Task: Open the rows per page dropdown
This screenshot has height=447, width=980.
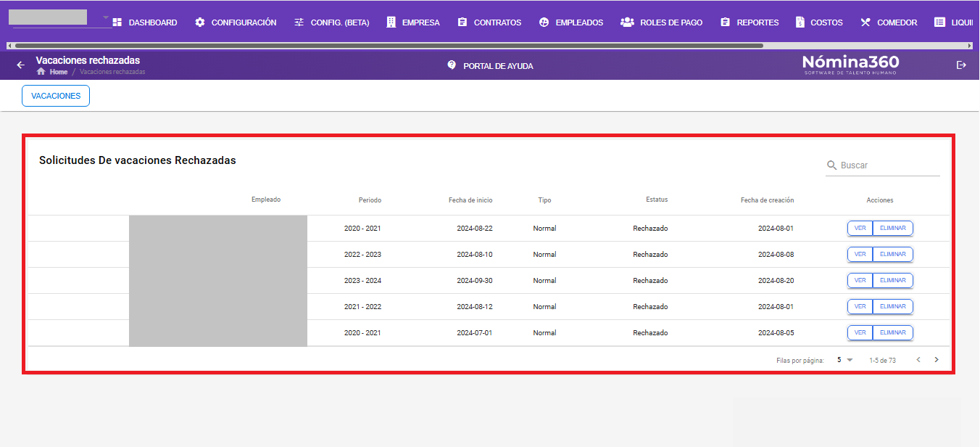Action: [x=845, y=360]
